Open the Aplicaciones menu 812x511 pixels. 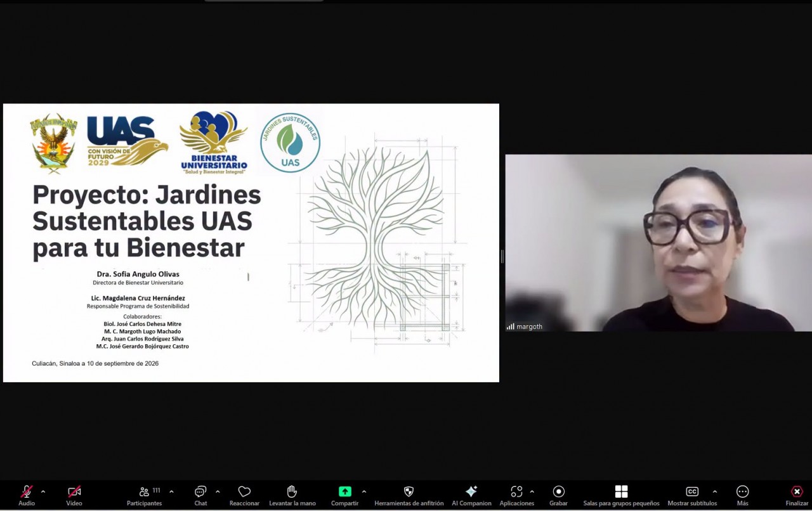point(516,495)
